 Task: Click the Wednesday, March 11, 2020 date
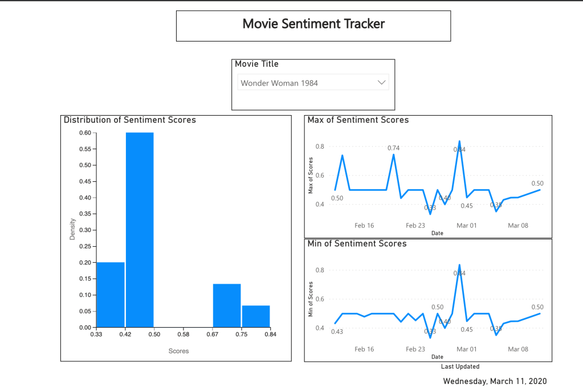pyautogui.click(x=495, y=381)
